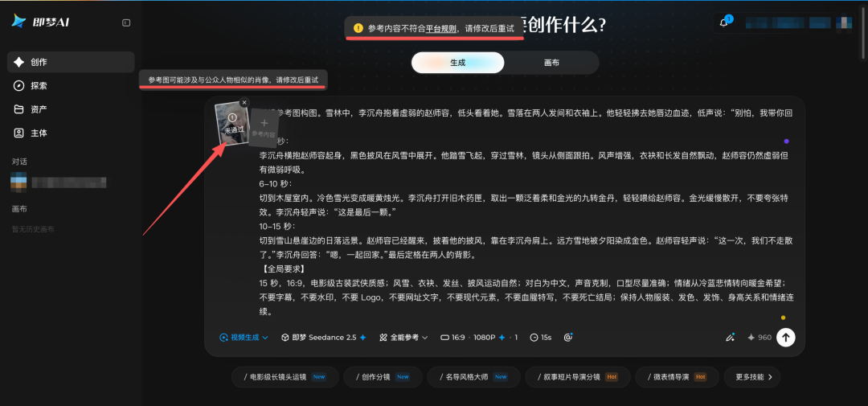The height and width of the screenshot is (406, 868).
Task: Click the @ mention icon
Action: [567, 338]
